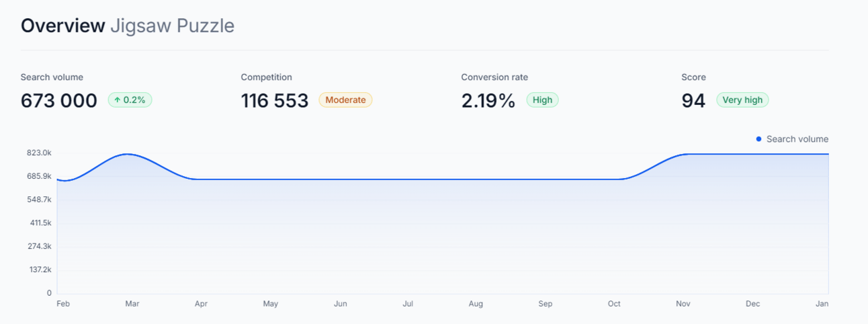Click the 2.19% conversion rate value
Screen dimensions: 868x324
tap(488, 100)
